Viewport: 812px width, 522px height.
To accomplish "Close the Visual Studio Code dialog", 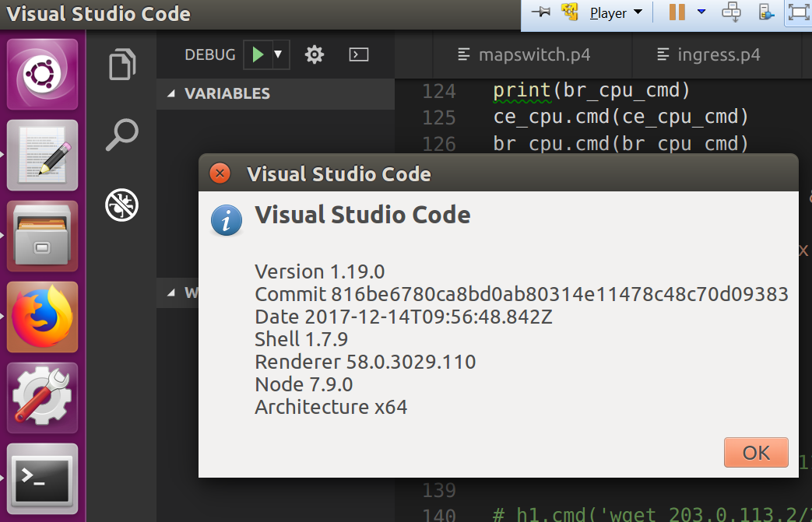I will 220,173.
